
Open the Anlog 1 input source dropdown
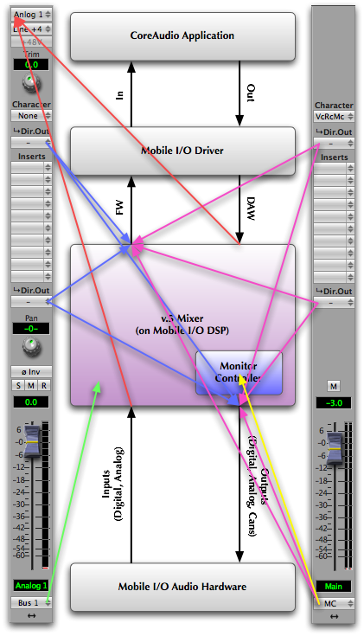click(x=31, y=15)
